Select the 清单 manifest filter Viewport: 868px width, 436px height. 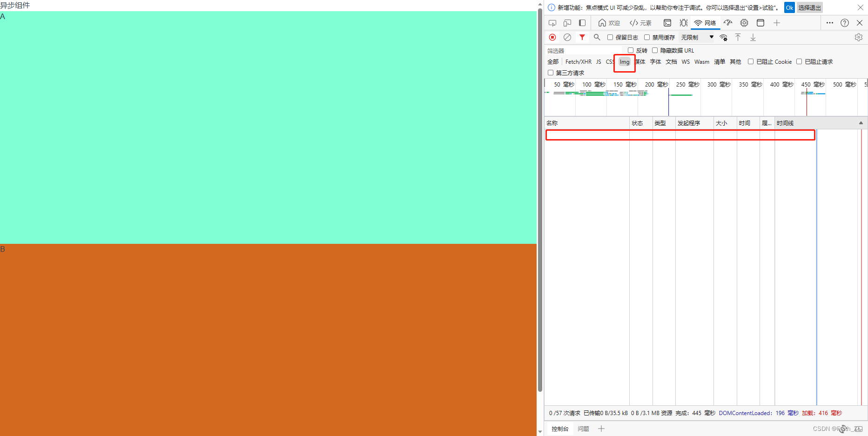(x=720, y=62)
